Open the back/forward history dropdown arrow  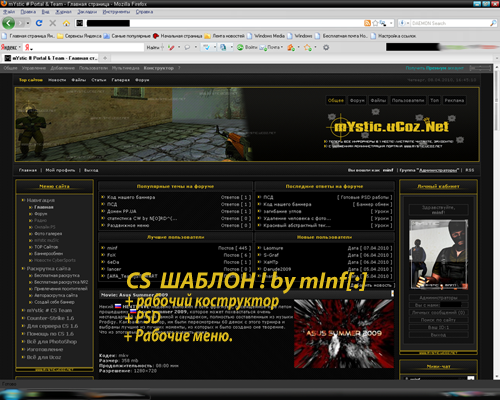pos(28,23)
